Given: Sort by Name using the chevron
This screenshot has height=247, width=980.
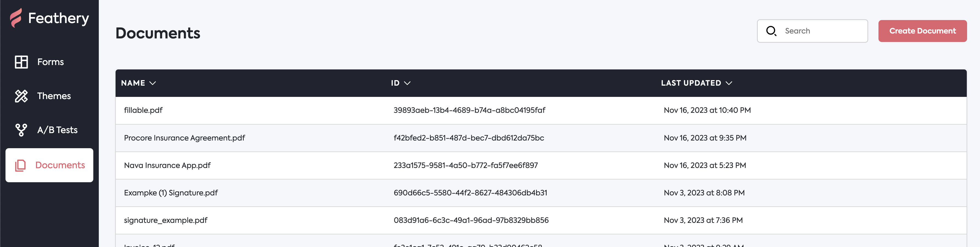Looking at the screenshot, I should tap(153, 83).
